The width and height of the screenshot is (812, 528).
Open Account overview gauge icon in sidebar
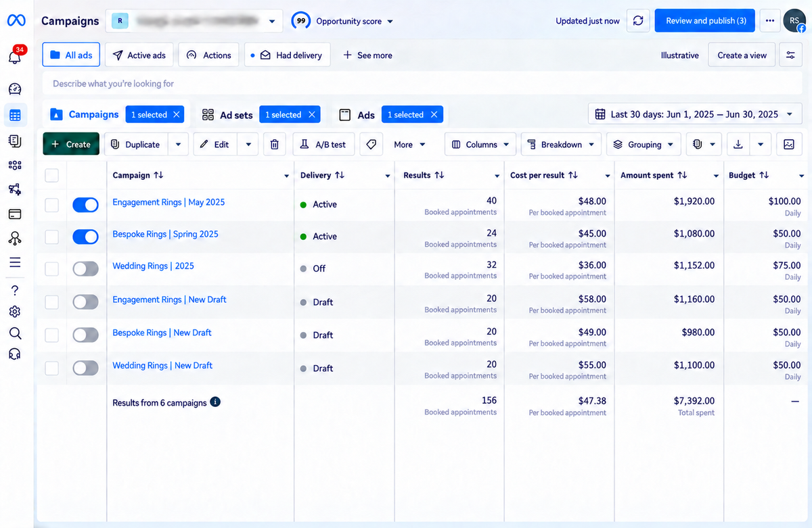[x=15, y=89]
